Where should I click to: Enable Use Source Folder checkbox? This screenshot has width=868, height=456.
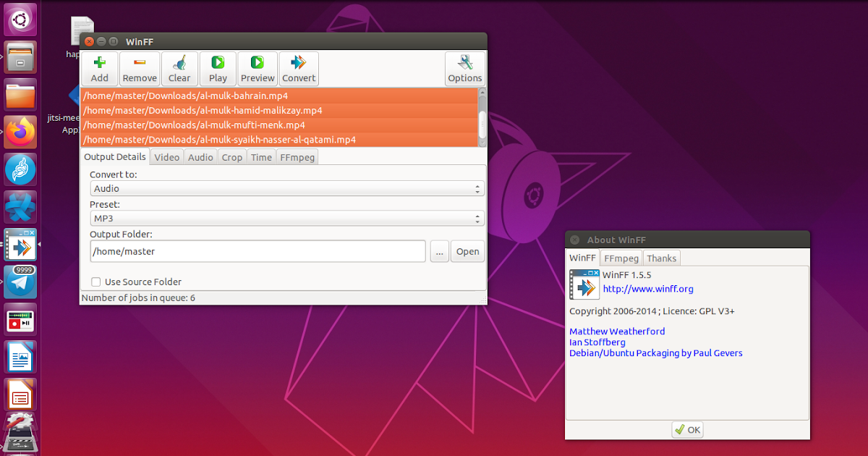tap(95, 282)
